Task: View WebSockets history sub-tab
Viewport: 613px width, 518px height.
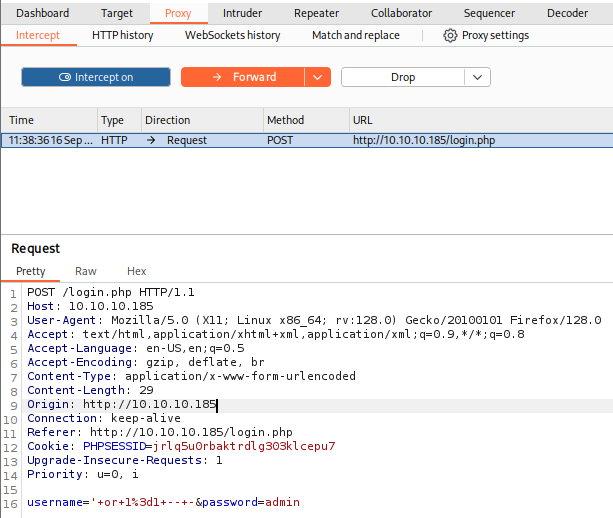Action: click(x=232, y=35)
